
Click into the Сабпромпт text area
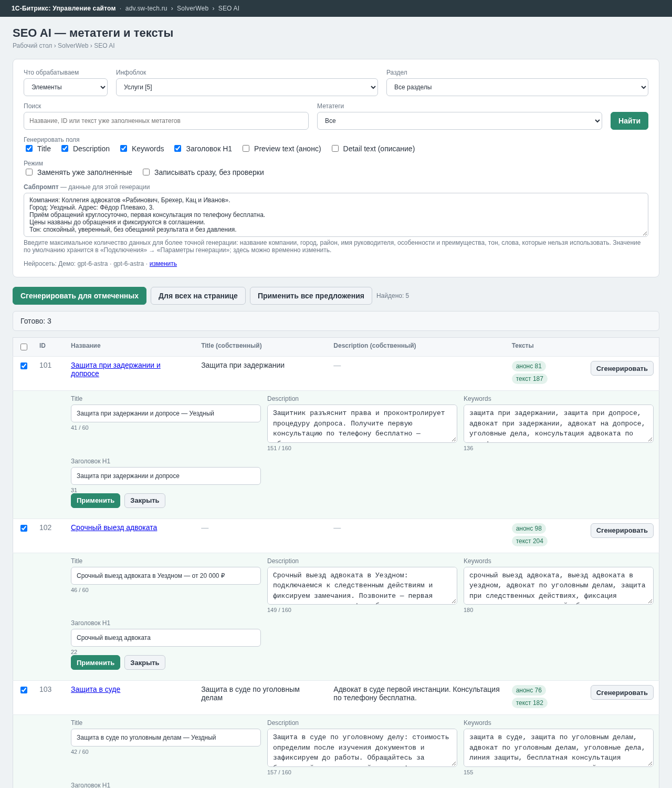336,215
